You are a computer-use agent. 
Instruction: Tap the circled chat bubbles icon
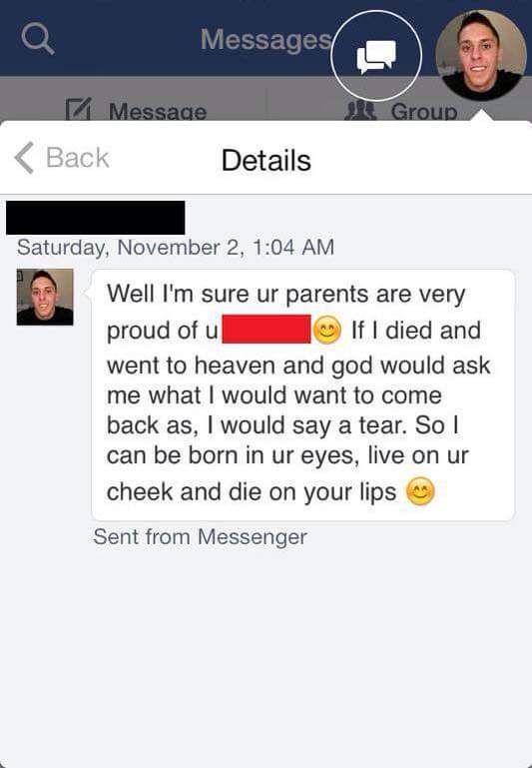point(376,56)
